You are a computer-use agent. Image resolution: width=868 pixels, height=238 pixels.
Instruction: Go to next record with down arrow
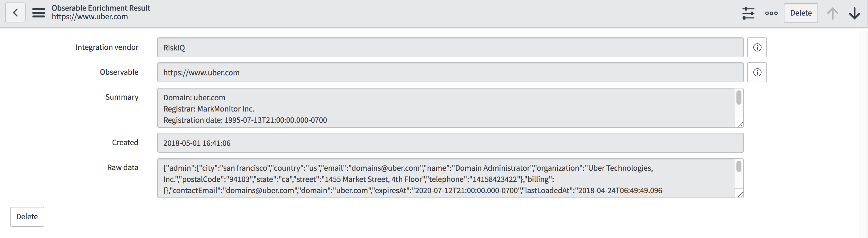click(x=855, y=13)
